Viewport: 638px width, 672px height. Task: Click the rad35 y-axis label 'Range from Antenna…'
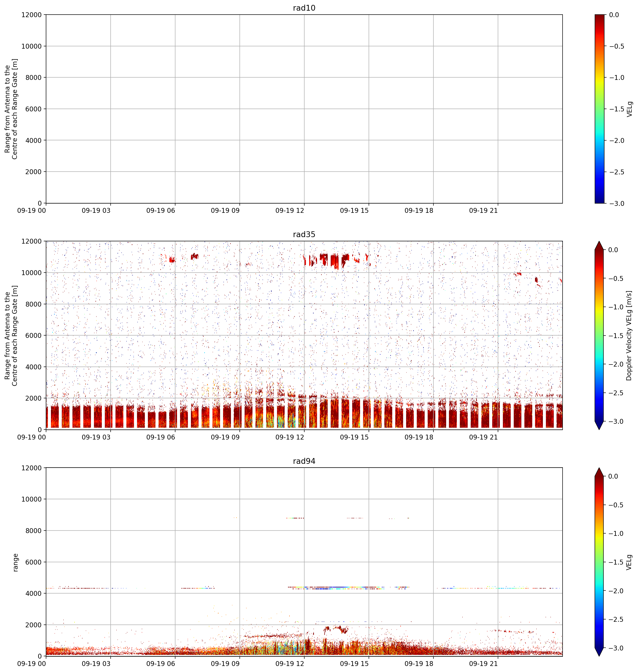(11, 336)
